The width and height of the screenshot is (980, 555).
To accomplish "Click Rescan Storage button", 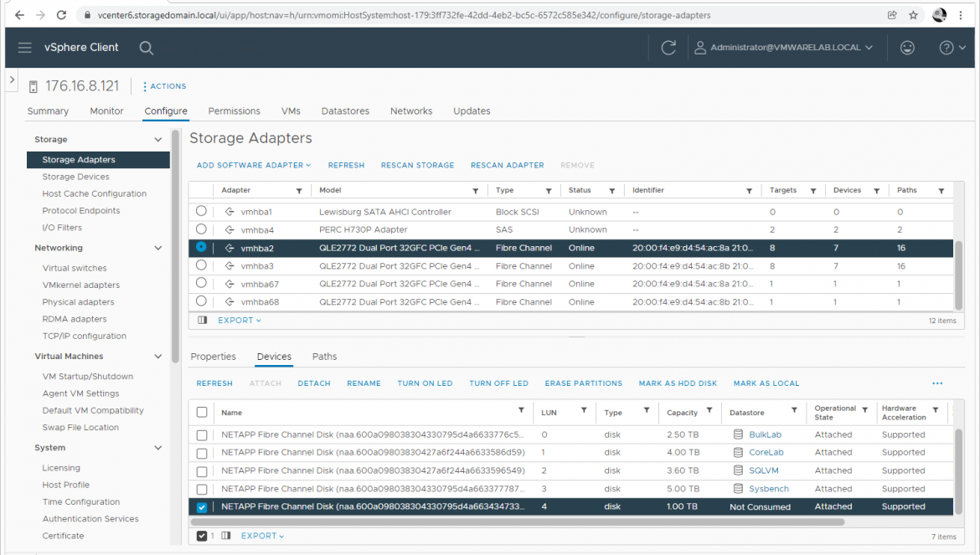I will tap(417, 166).
